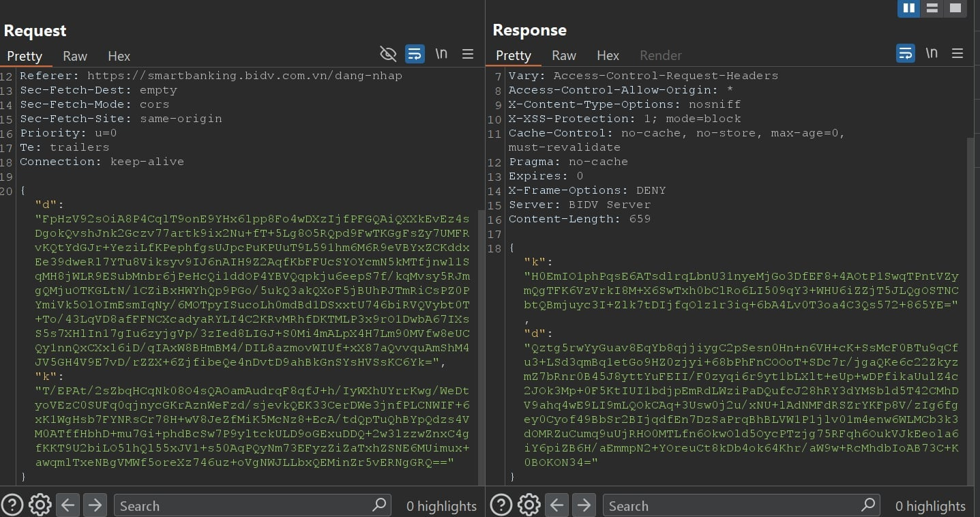The image size is (980, 517).
Task: Select side-by-side layout icon
Action: [x=908, y=8]
